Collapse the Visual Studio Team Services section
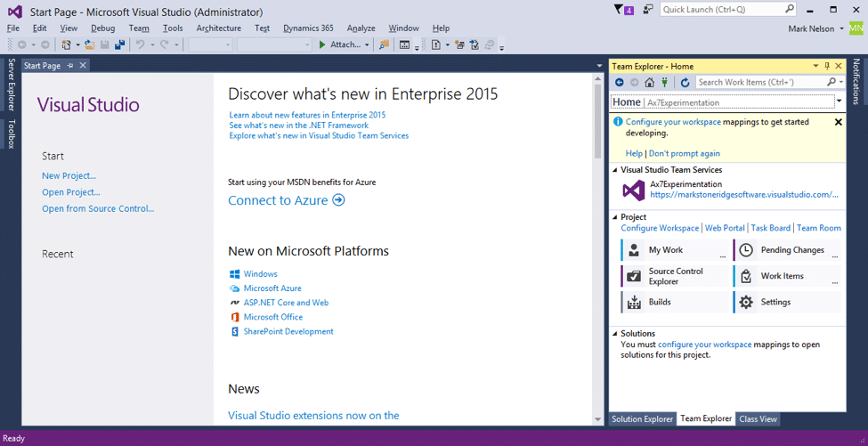This screenshot has height=446, width=868. [x=614, y=170]
